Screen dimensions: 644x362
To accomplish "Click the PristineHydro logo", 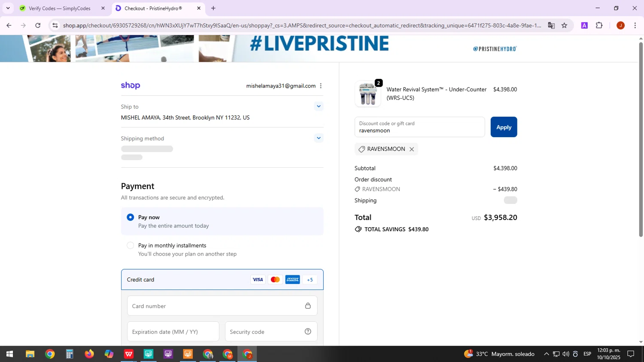I will point(495,49).
